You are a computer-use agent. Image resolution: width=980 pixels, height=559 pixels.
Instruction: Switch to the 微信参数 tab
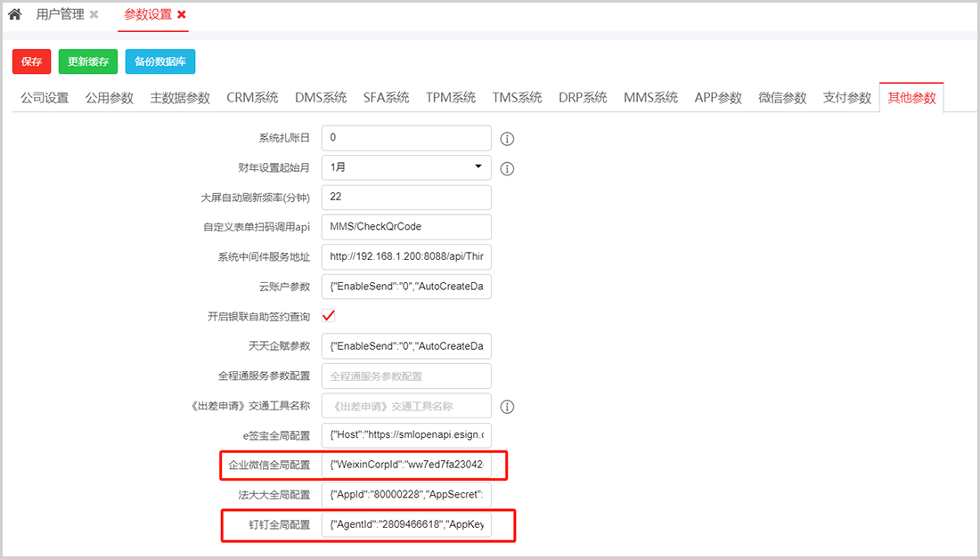coord(782,98)
